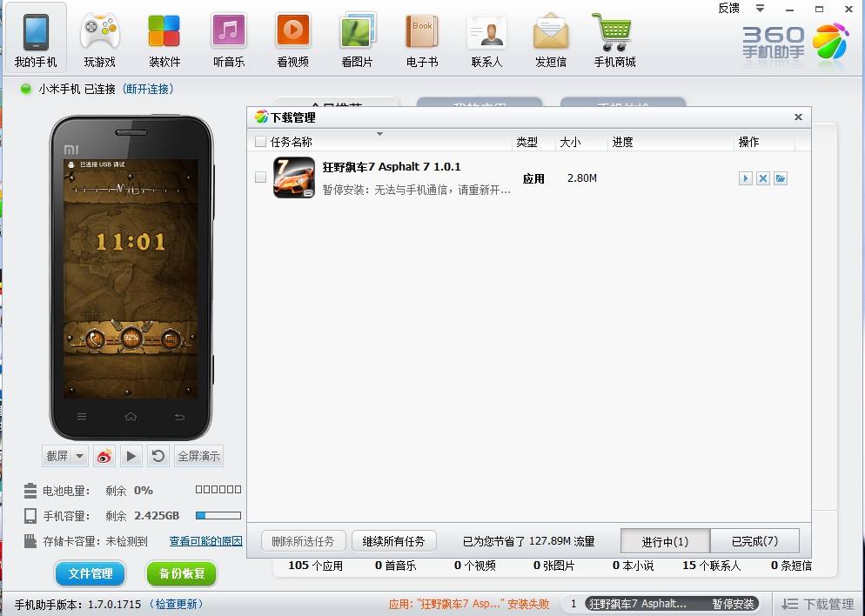The image size is (865, 616).
Task: Open 装软件 software installer icon
Action: (164, 39)
